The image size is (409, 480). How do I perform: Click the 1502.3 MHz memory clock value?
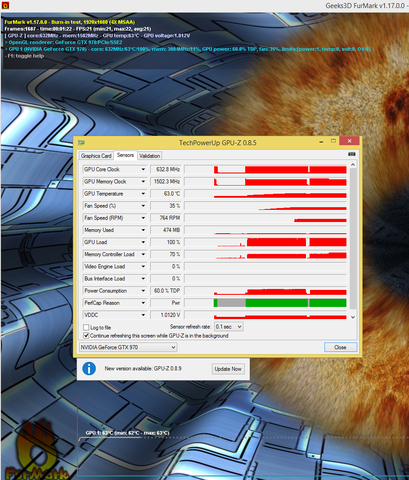[x=166, y=182]
